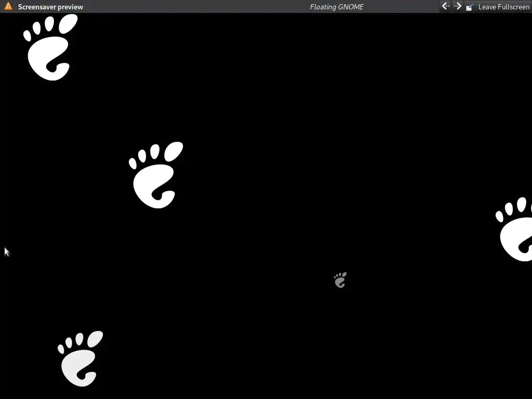Show the previous screensaver theme
This screenshot has height=399, width=532.
pos(445,6)
